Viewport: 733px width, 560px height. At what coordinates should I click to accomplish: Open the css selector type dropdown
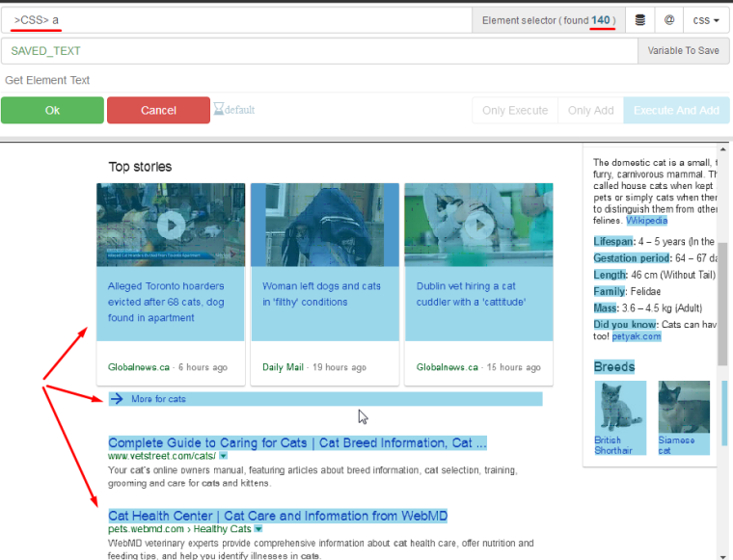click(x=706, y=19)
